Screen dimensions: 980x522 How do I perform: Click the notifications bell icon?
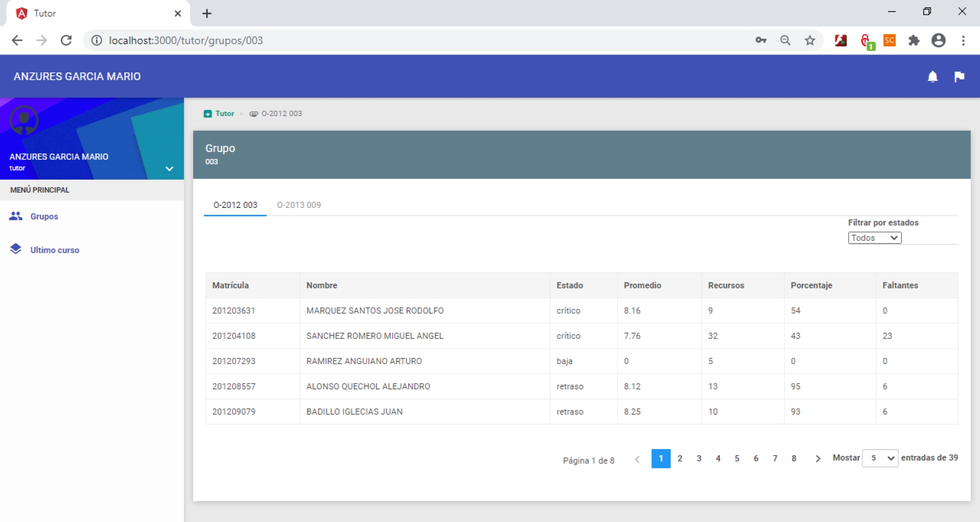coord(932,77)
